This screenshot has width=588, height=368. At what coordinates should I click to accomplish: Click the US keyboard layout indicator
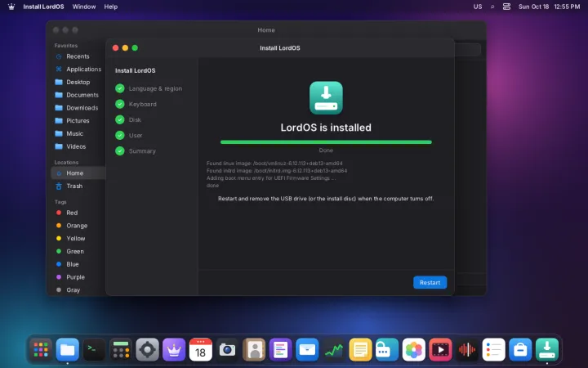pos(478,7)
